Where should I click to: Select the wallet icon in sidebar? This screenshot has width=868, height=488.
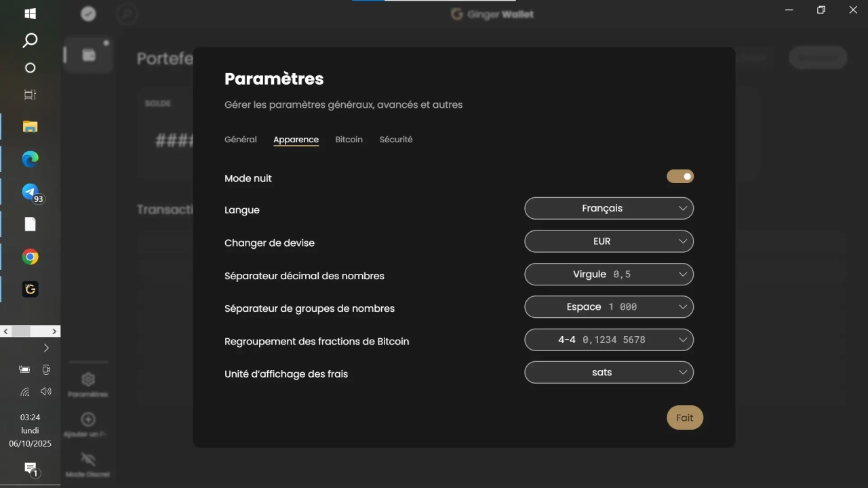pyautogui.click(x=89, y=55)
